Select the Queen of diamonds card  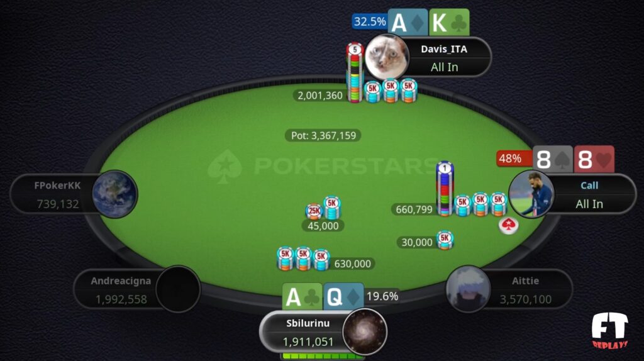tap(343, 296)
